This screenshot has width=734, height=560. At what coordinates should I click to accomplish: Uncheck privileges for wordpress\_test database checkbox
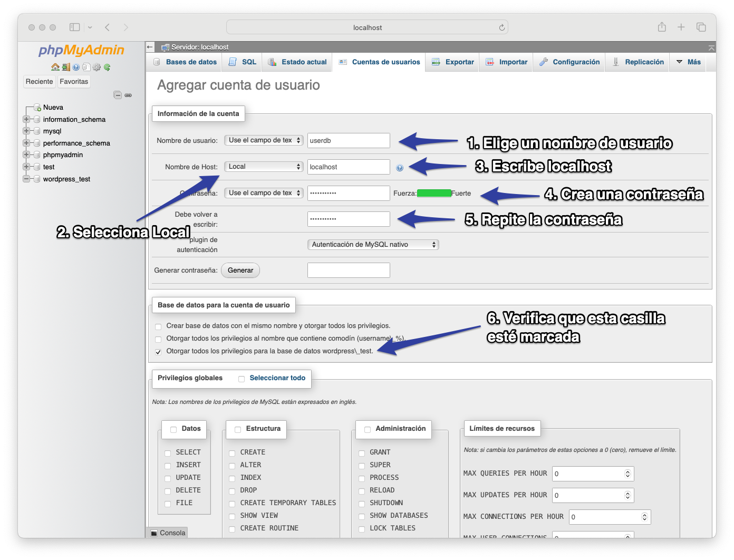pyautogui.click(x=158, y=352)
